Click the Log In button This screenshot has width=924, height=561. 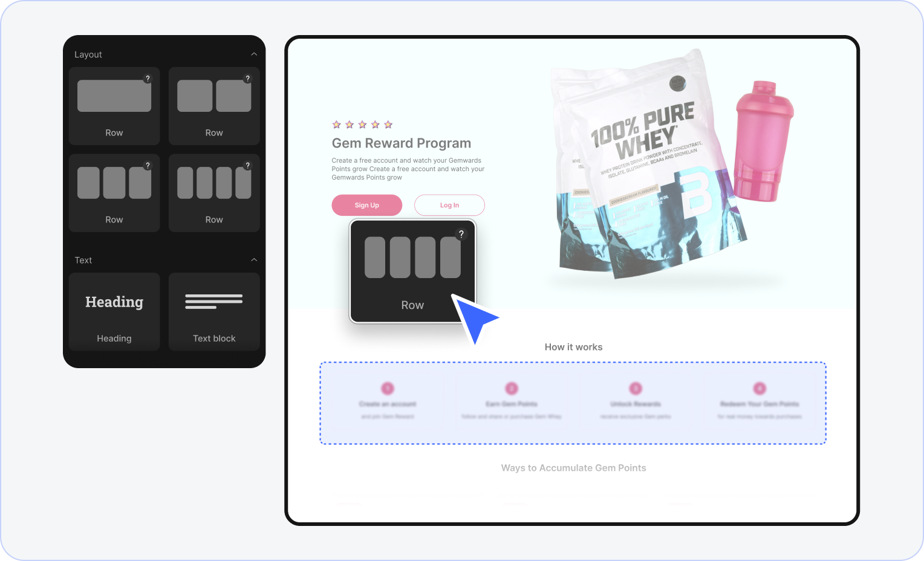449,206
